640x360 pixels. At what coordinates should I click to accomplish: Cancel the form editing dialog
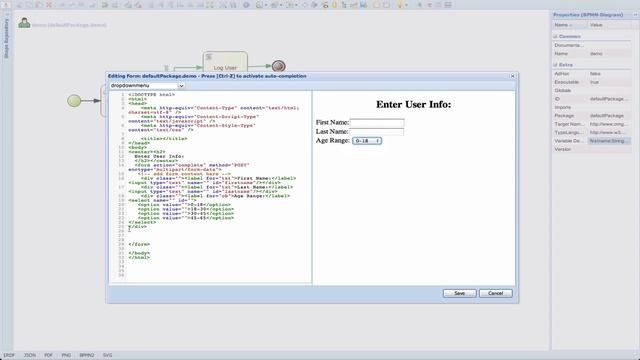(496, 293)
